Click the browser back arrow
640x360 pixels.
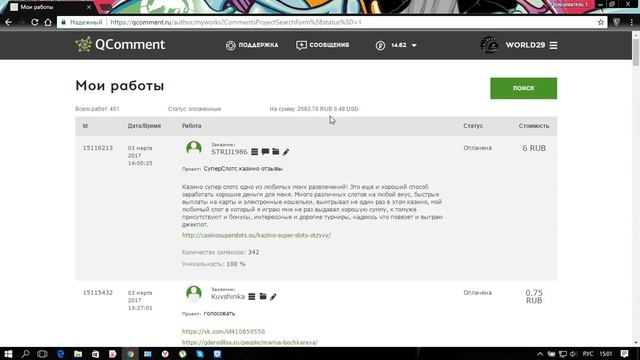pos(9,22)
